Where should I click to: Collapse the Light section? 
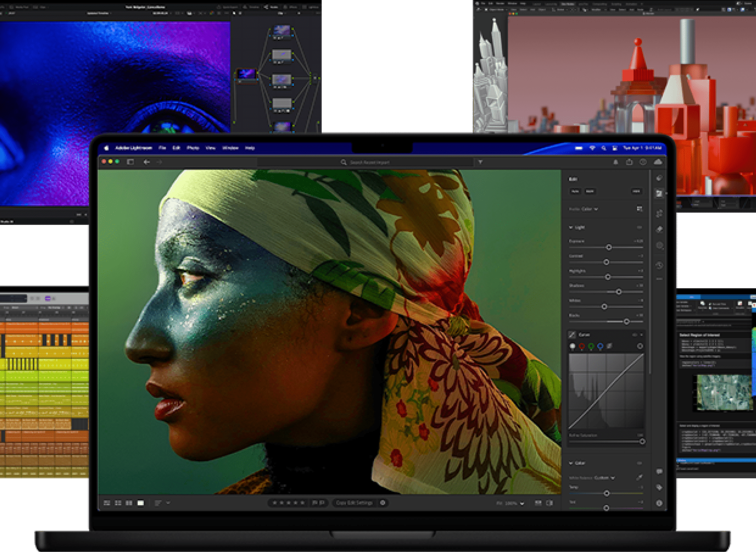[571, 227]
